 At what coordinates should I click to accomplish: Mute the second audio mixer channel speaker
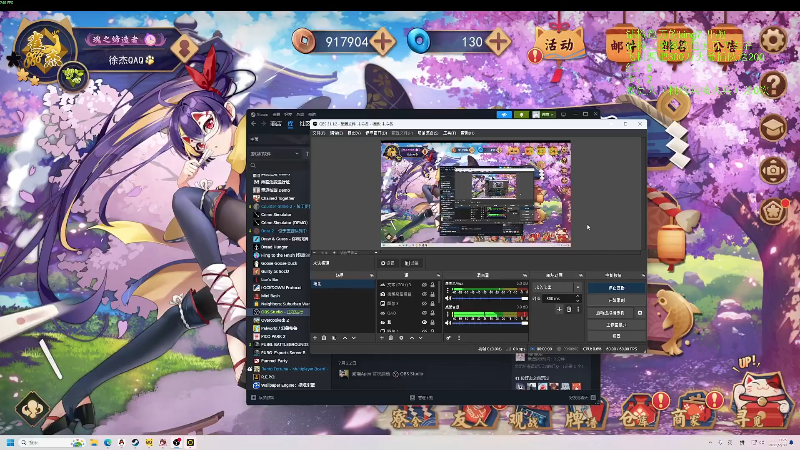[448, 322]
